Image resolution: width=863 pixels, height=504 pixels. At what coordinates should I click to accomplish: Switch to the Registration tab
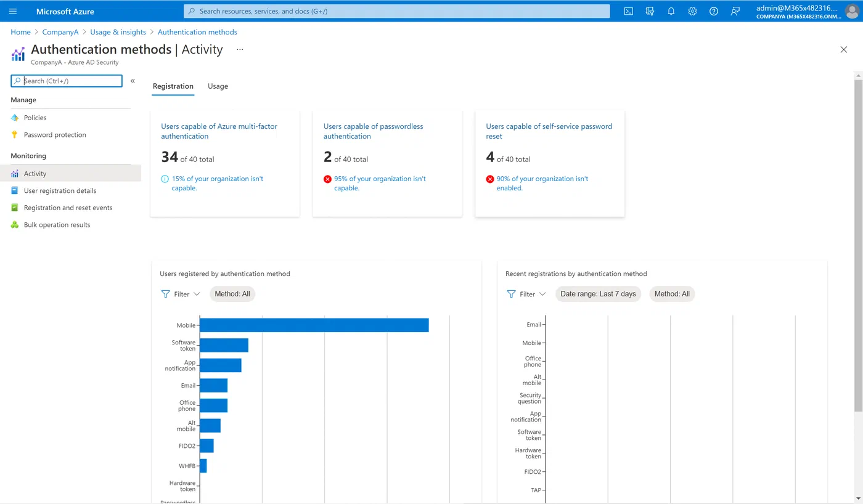[x=173, y=86]
